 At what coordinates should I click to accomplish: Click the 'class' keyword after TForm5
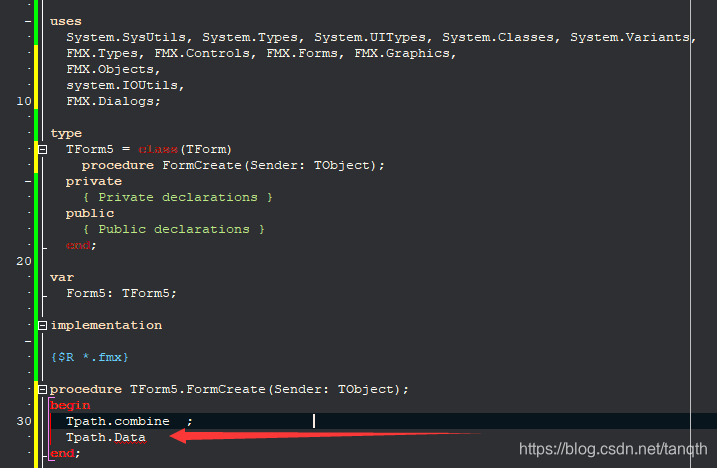coord(158,150)
